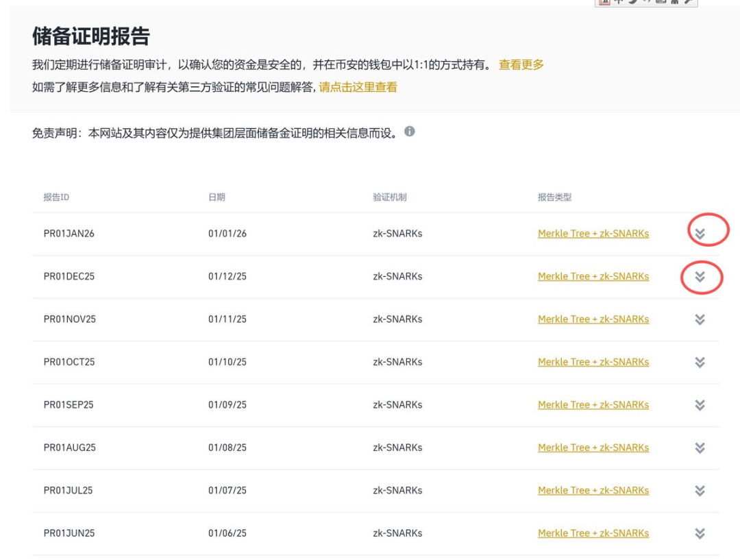740x560 pixels.
Task: Click the Merkle Tree link dated 01/11/25
Action: click(593, 319)
